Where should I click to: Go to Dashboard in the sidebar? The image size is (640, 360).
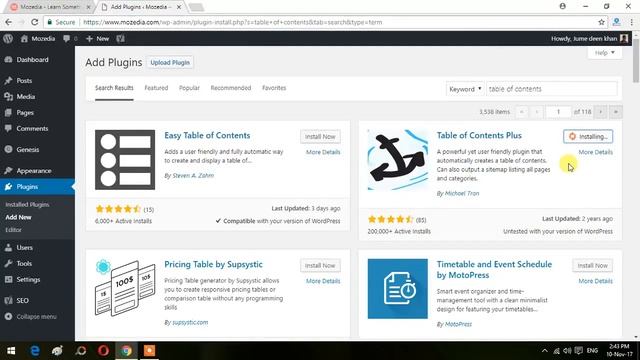[x=32, y=60]
